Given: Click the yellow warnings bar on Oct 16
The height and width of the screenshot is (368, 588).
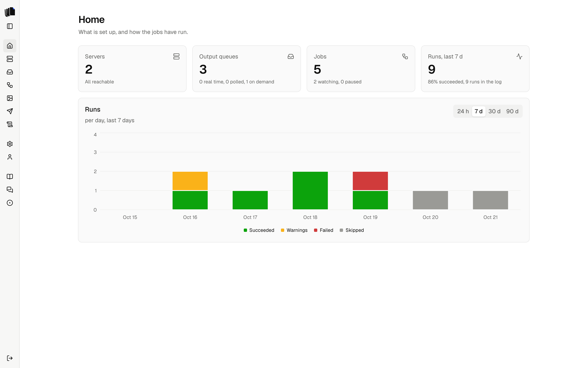Looking at the screenshot, I should tap(190, 181).
